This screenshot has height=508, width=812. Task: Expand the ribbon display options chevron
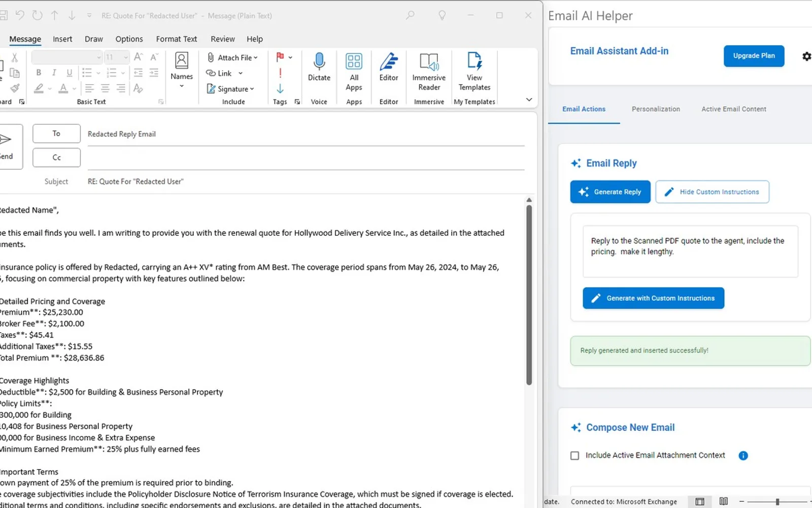[x=529, y=100]
